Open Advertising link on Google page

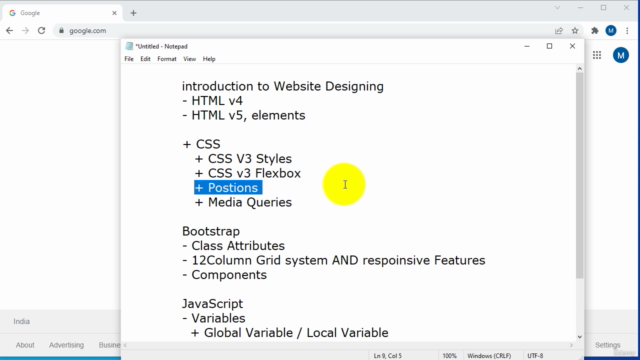coord(66,345)
